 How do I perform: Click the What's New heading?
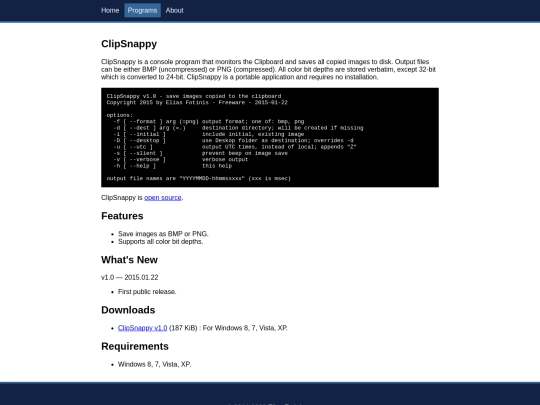[129, 260]
